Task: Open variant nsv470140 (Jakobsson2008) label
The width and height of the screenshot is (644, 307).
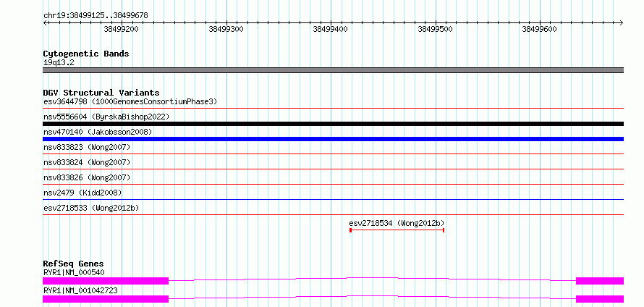Action: 98,132
